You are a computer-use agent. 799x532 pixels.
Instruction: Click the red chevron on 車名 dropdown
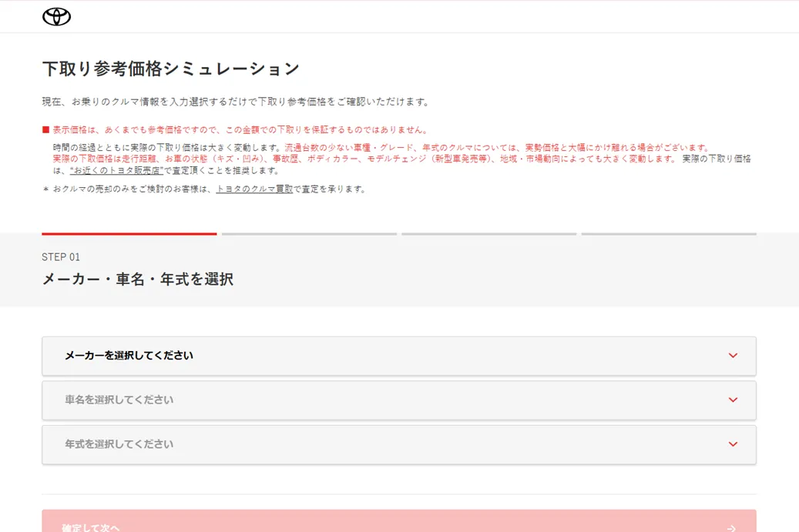click(733, 400)
